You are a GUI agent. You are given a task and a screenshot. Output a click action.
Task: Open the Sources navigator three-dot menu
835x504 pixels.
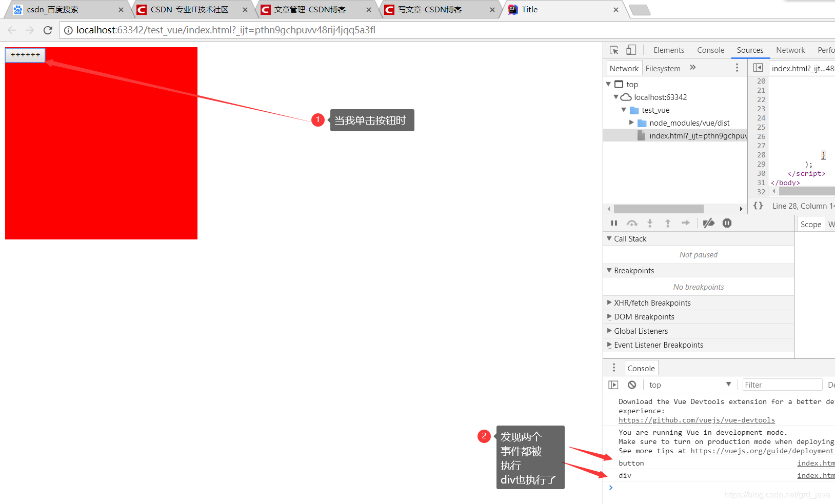coord(737,68)
